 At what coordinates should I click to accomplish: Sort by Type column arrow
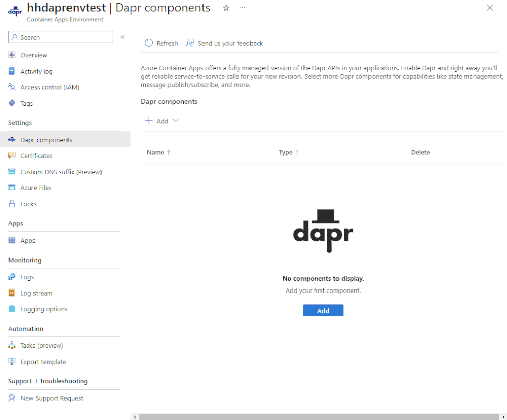(297, 152)
